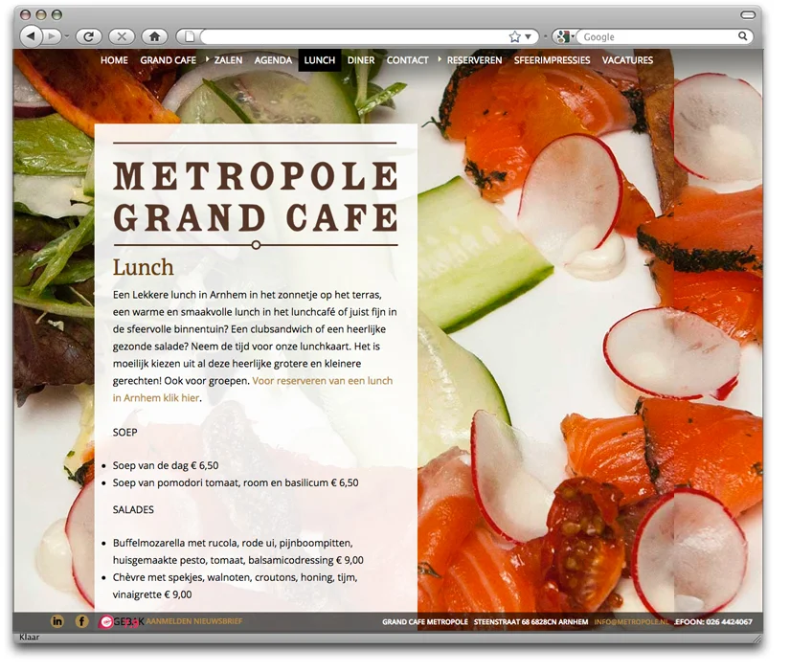Run search with the magnifying glass icon
790x672 pixels.
point(743,36)
